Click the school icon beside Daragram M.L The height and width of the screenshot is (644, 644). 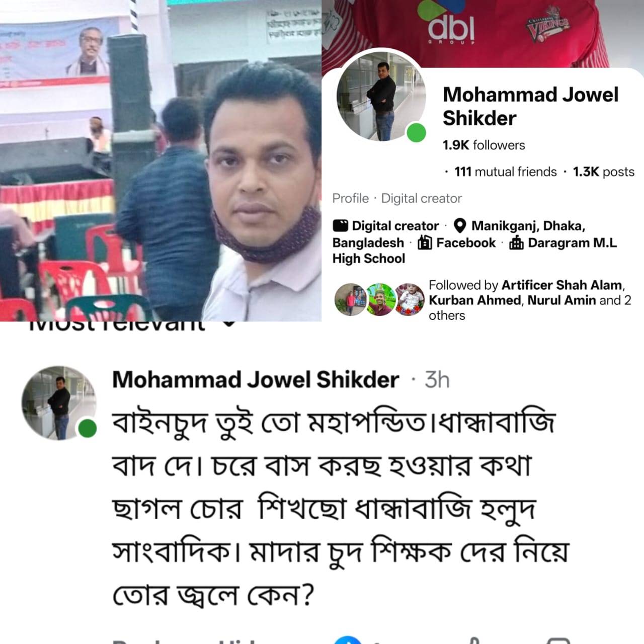coord(516,243)
